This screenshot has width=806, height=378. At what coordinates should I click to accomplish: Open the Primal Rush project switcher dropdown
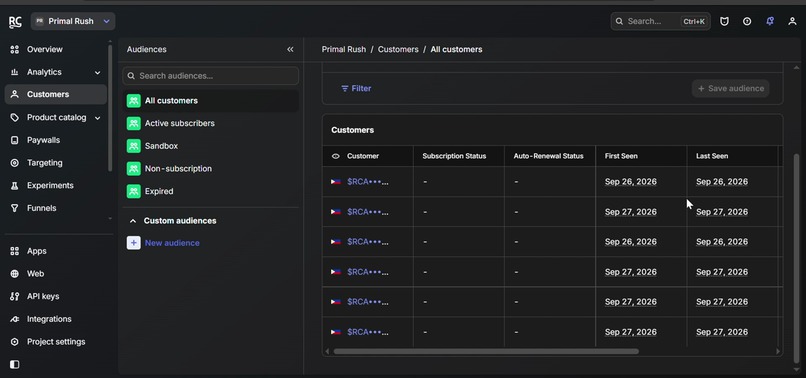click(73, 21)
